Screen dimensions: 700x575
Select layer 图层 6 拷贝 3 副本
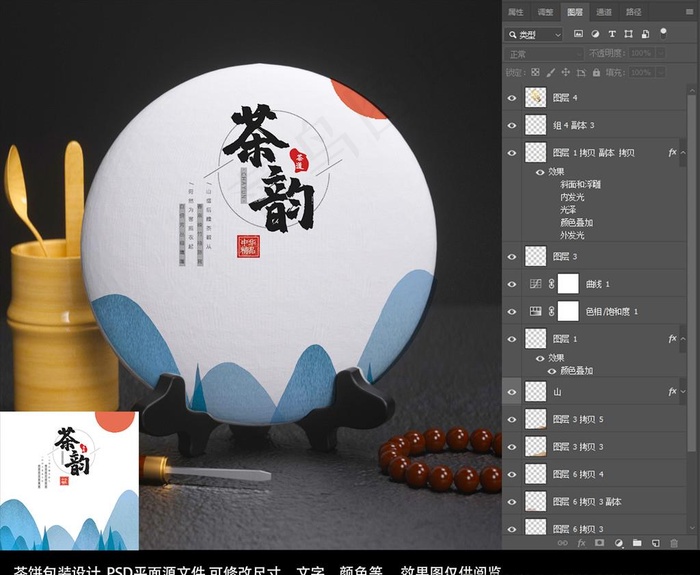pyautogui.click(x=594, y=502)
